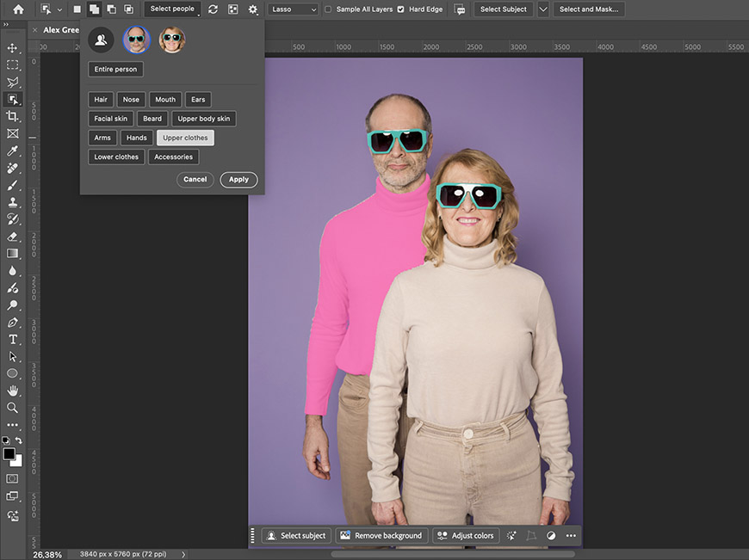
Task: Pick the woman's face thumbnail
Action: click(172, 40)
